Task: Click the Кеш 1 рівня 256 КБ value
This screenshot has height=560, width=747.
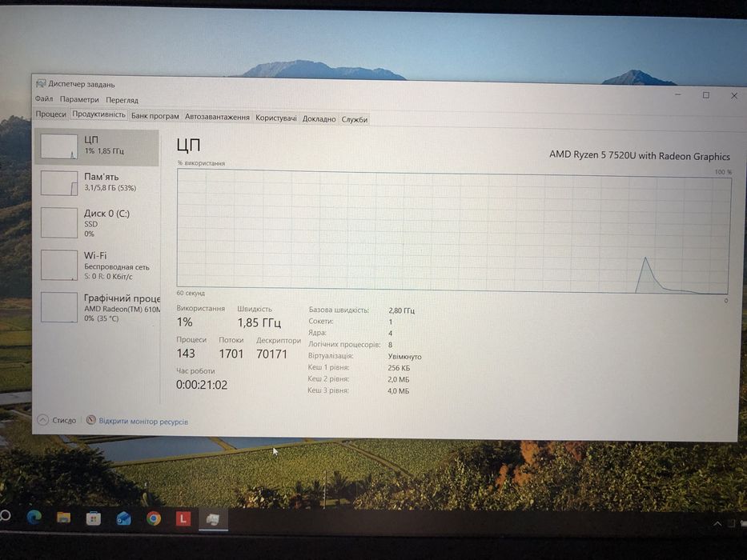Action: pos(398,368)
